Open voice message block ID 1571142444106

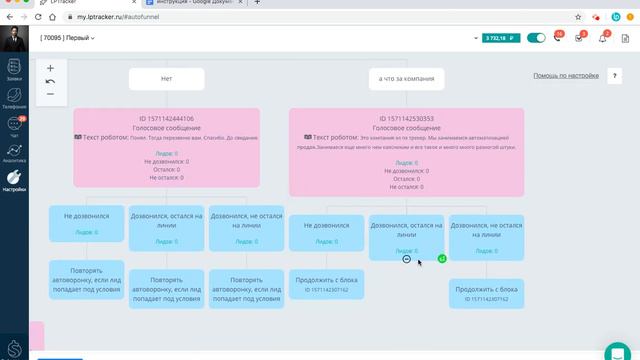click(167, 147)
